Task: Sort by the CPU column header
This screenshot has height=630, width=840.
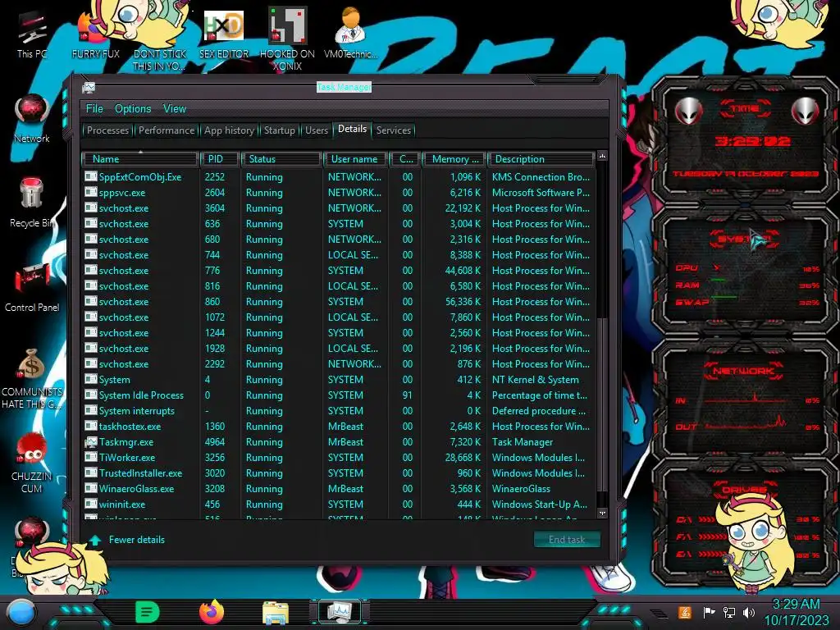Action: click(405, 159)
